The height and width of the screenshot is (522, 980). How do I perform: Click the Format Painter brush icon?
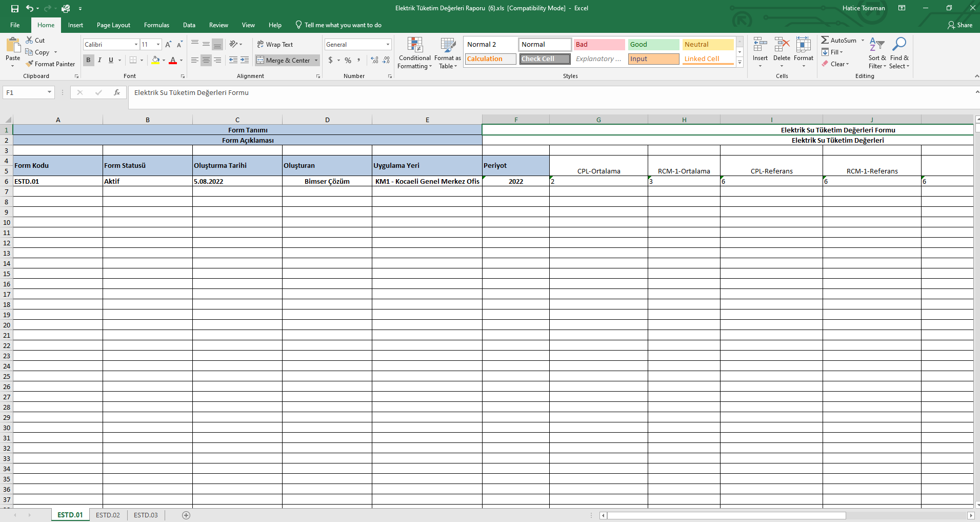click(30, 64)
